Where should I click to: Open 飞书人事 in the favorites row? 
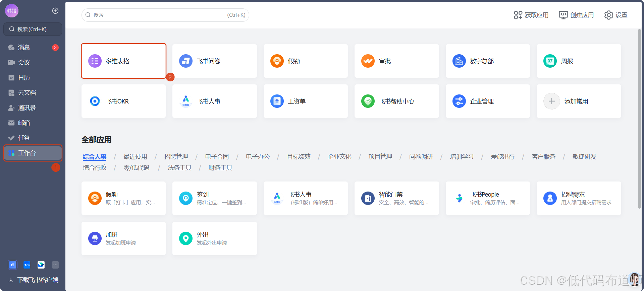point(215,101)
